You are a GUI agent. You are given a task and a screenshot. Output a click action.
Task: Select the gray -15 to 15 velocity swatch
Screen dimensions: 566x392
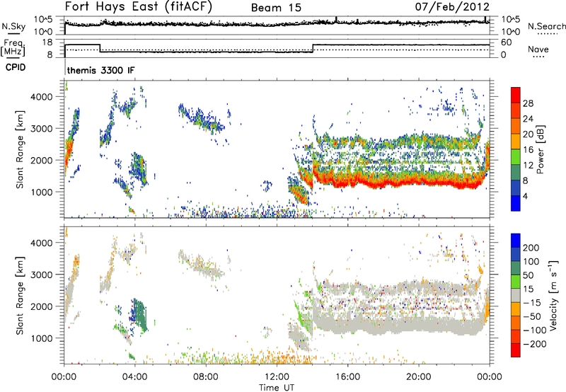click(x=516, y=296)
